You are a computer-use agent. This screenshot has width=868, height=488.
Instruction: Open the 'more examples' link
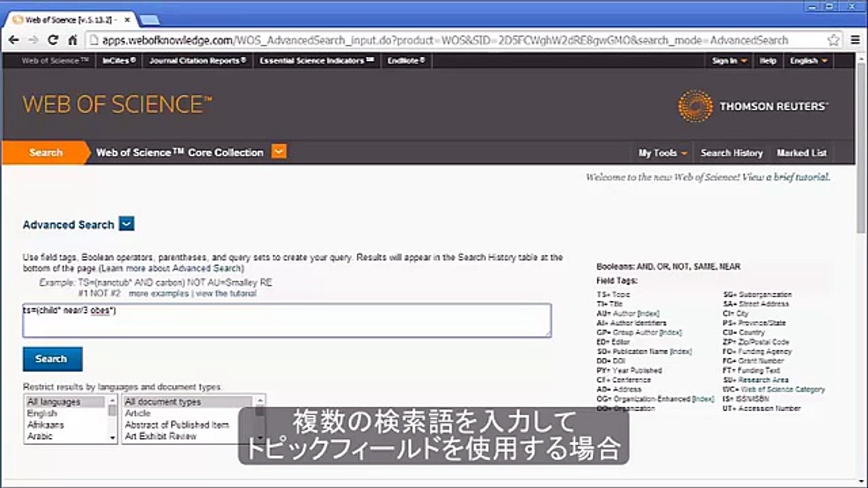point(158,294)
